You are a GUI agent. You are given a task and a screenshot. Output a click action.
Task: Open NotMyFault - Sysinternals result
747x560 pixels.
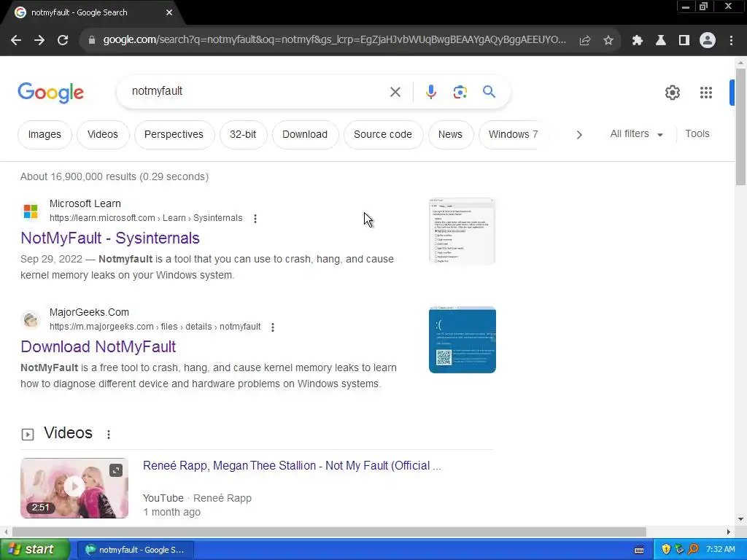pos(110,238)
